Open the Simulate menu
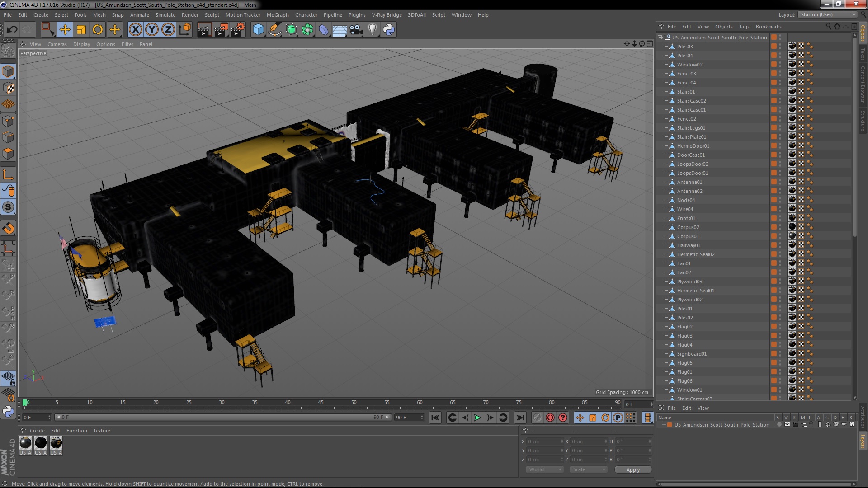 [x=165, y=15]
